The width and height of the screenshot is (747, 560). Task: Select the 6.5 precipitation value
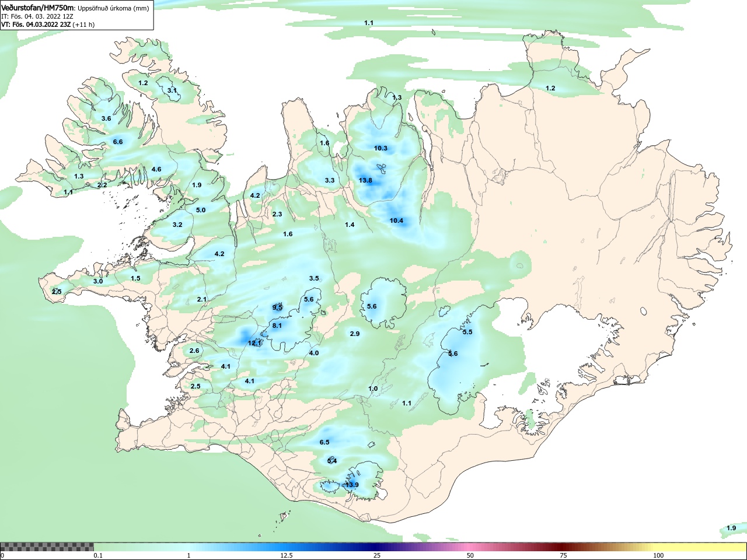[x=324, y=442]
